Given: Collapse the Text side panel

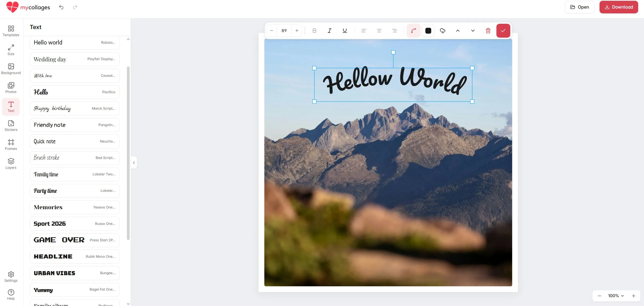Looking at the screenshot, I should (x=134, y=163).
